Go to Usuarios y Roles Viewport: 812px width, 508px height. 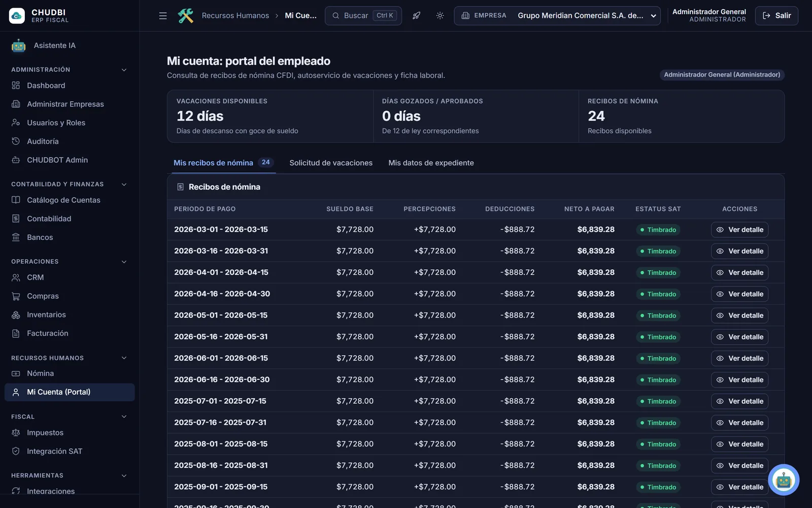coord(70,122)
